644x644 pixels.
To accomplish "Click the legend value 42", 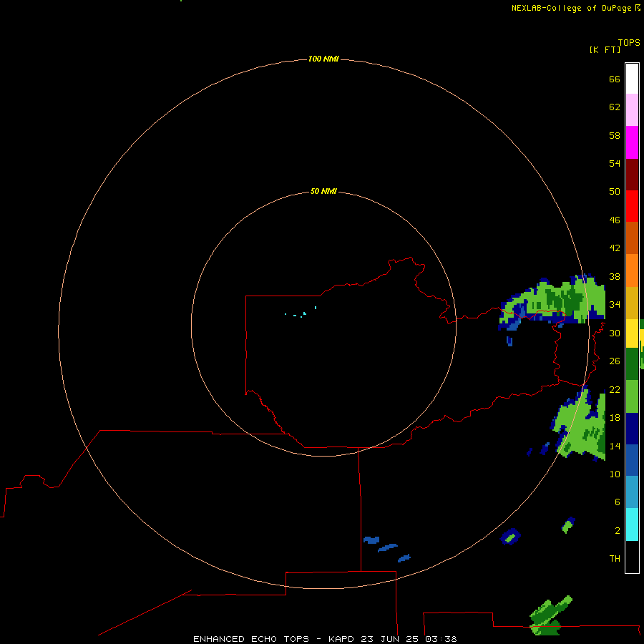I will click(x=615, y=248).
